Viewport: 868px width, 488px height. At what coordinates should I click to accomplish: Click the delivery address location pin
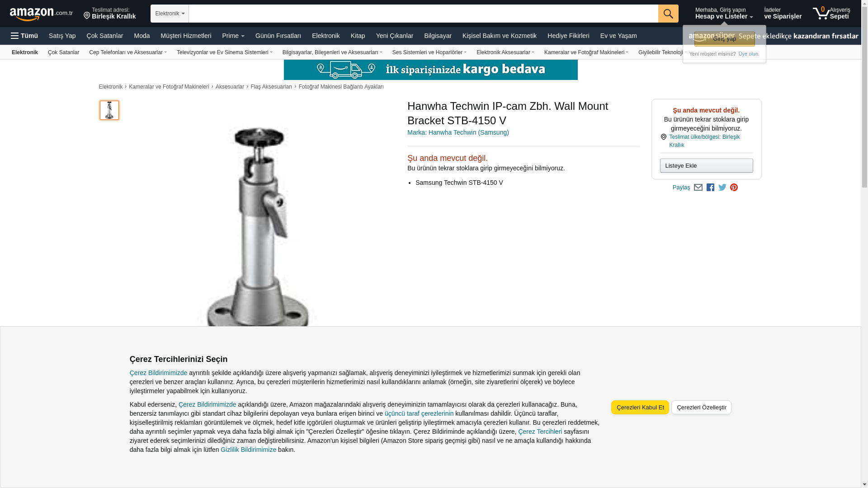pos(87,16)
